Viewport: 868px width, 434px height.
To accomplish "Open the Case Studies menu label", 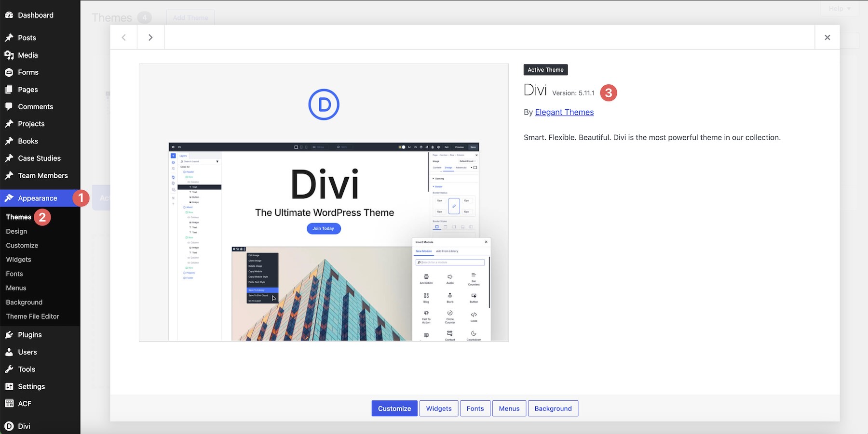I will (40, 158).
